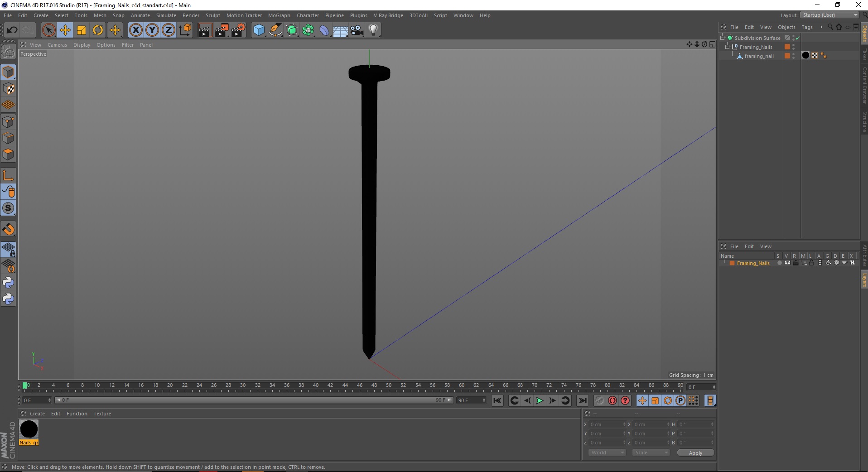The width and height of the screenshot is (868, 472).
Task: Add a camera object
Action: tap(357, 30)
